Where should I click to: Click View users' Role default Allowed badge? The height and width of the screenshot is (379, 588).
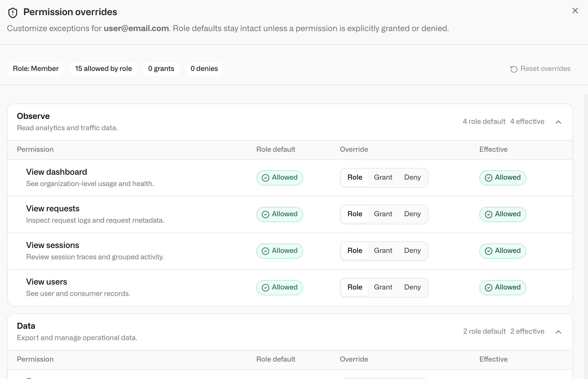pyautogui.click(x=279, y=287)
